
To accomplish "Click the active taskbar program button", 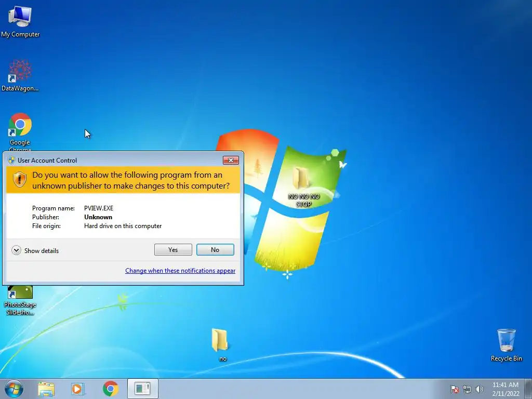I will pyautogui.click(x=142, y=389).
